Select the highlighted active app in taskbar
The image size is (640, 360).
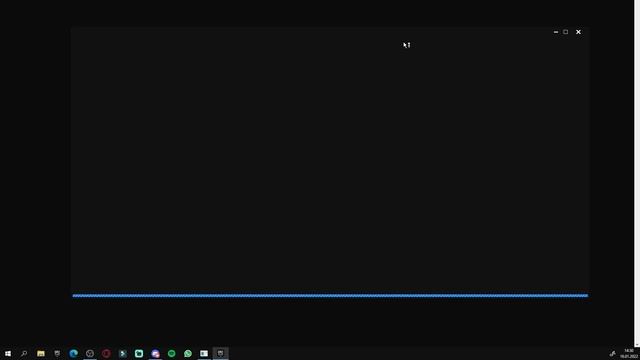click(220, 353)
